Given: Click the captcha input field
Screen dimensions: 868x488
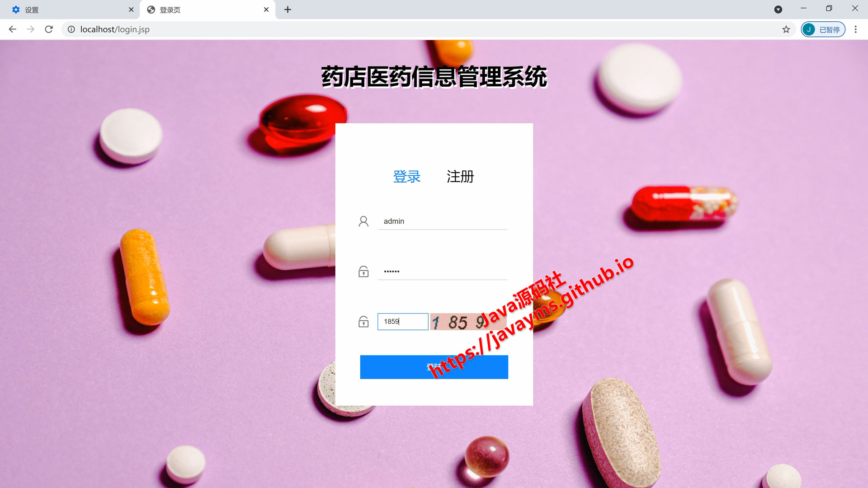Looking at the screenshot, I should click(402, 321).
